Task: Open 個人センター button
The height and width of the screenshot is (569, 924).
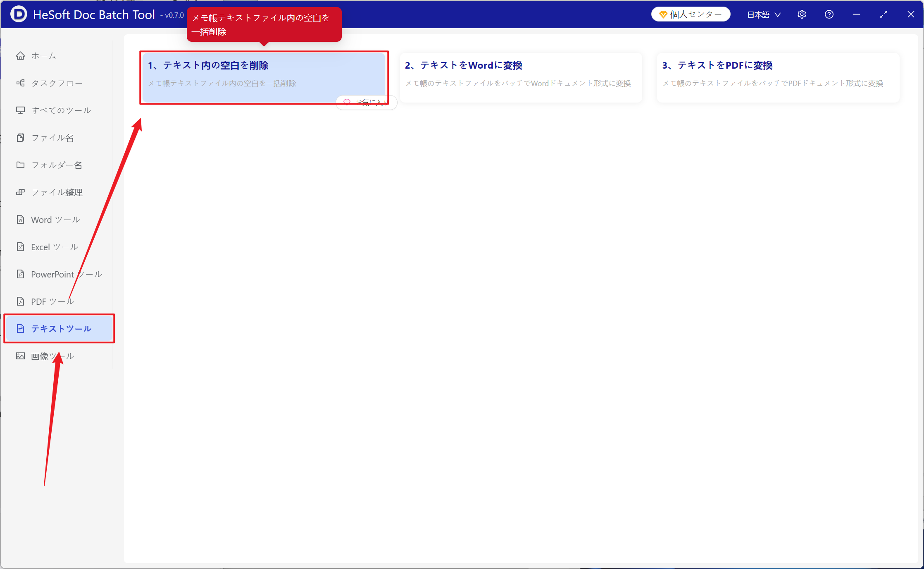Action: point(691,14)
